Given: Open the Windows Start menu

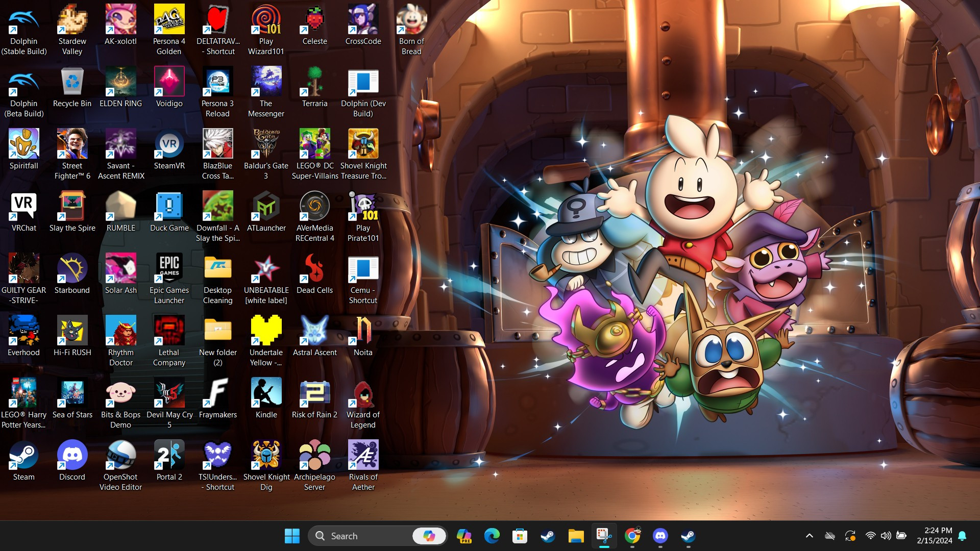Looking at the screenshot, I should coord(292,536).
